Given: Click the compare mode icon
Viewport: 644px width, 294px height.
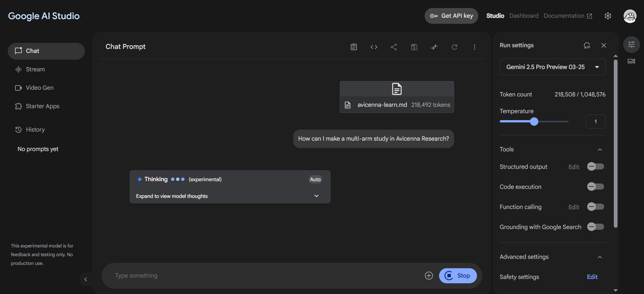Looking at the screenshot, I should click(x=434, y=47).
